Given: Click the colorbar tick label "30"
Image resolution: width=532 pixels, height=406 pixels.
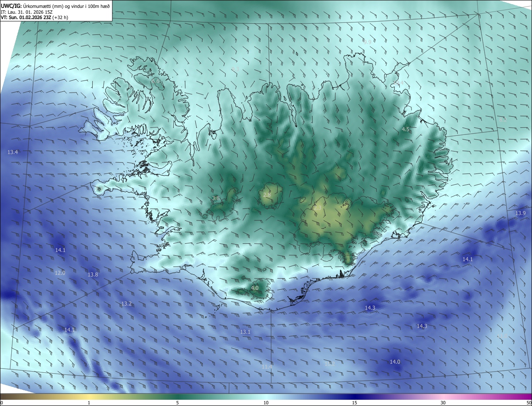Looking at the screenshot, I should pyautogui.click(x=443, y=403).
